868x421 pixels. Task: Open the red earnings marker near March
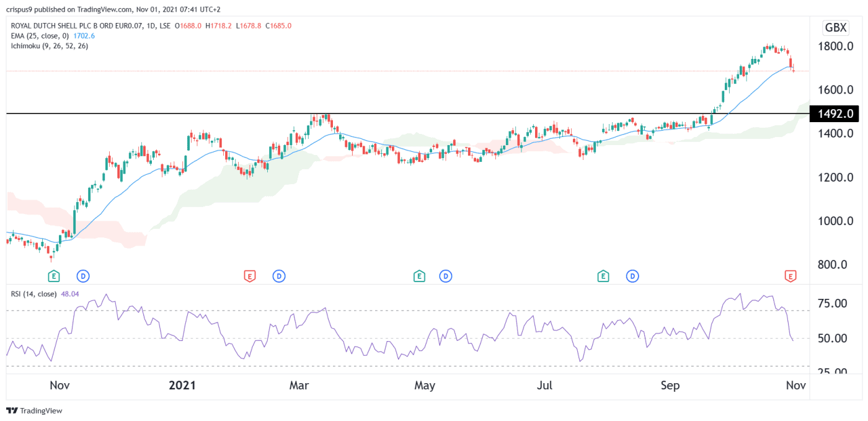pos(250,276)
